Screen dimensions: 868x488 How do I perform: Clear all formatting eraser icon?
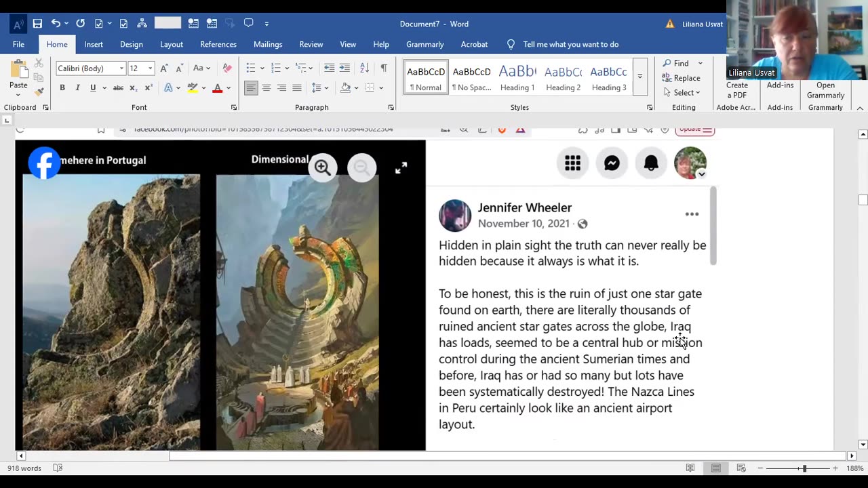click(x=227, y=68)
